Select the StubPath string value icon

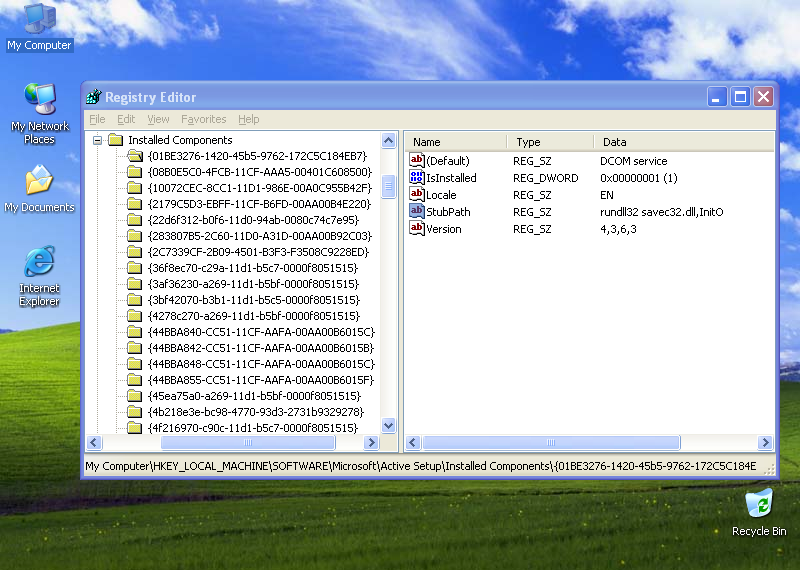[x=417, y=212]
